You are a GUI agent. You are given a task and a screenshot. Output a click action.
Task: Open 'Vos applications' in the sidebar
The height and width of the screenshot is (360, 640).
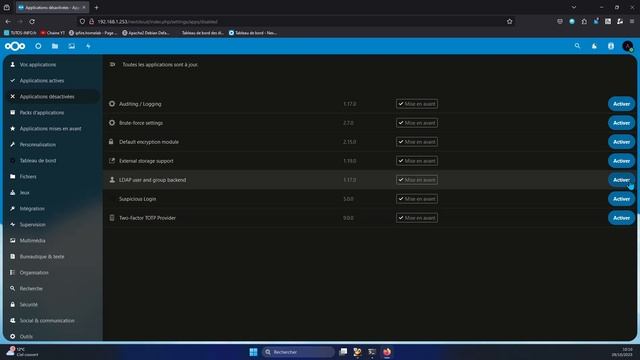[52, 64]
